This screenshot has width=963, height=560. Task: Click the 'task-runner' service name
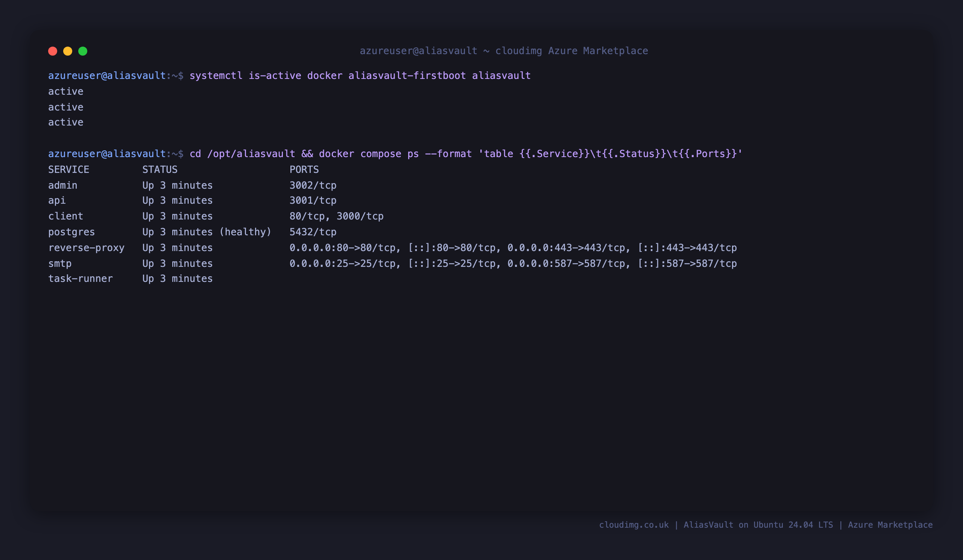point(81,278)
